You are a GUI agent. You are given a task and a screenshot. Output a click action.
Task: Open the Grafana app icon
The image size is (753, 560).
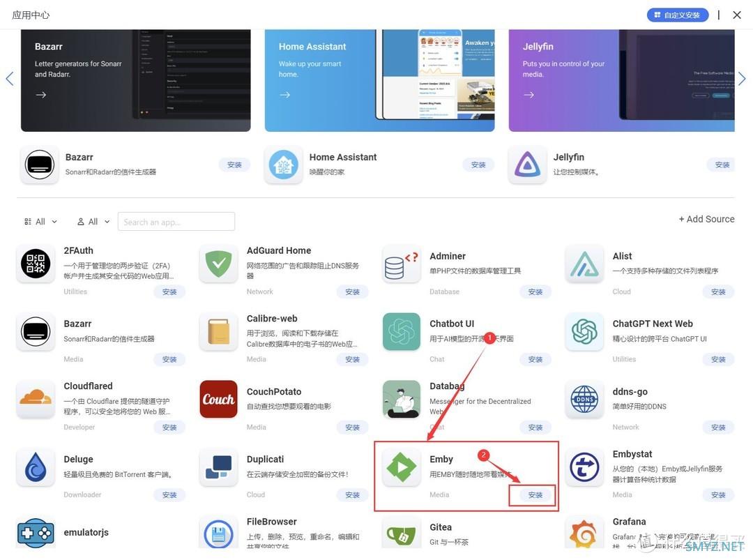tap(584, 533)
